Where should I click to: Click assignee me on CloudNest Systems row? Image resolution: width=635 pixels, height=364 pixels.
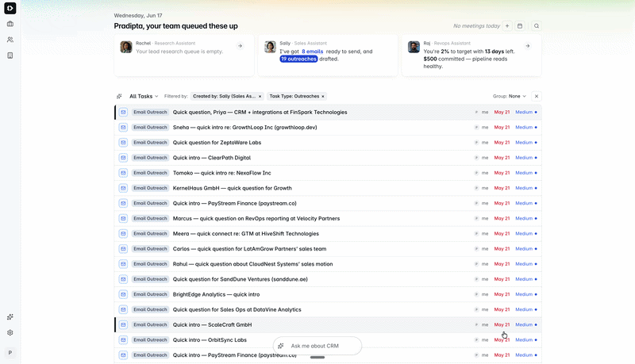tap(482, 264)
